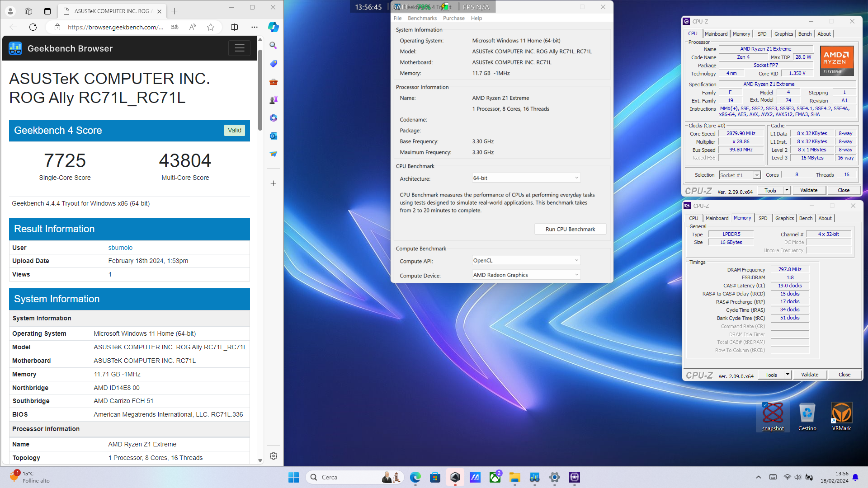Open the Drop paper-plane icon in sidebar

[x=273, y=154]
